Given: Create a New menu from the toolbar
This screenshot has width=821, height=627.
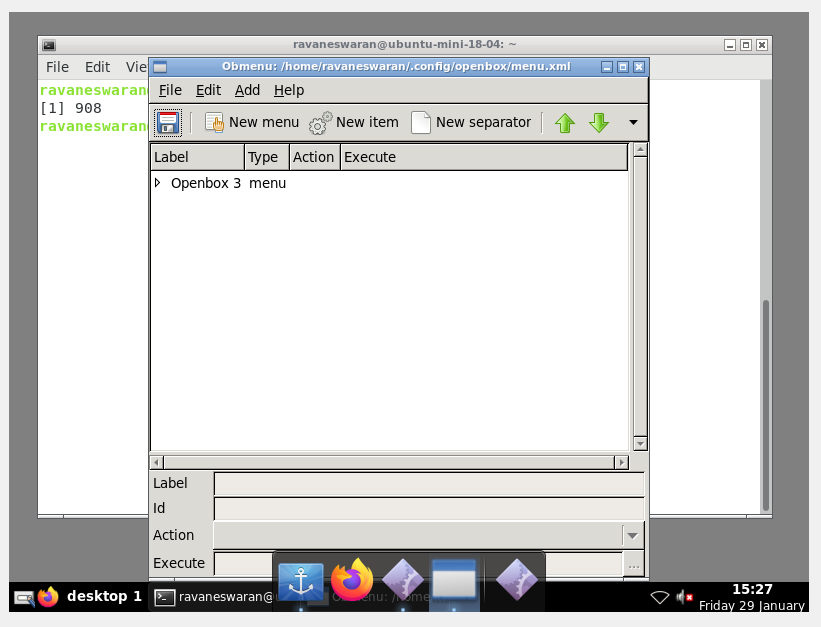Looking at the screenshot, I should (252, 123).
